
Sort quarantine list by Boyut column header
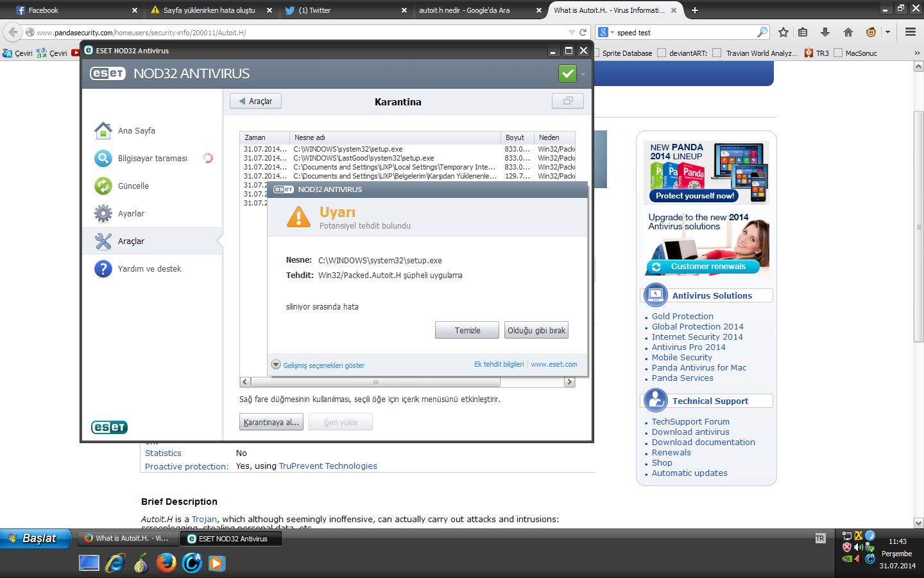pos(517,137)
